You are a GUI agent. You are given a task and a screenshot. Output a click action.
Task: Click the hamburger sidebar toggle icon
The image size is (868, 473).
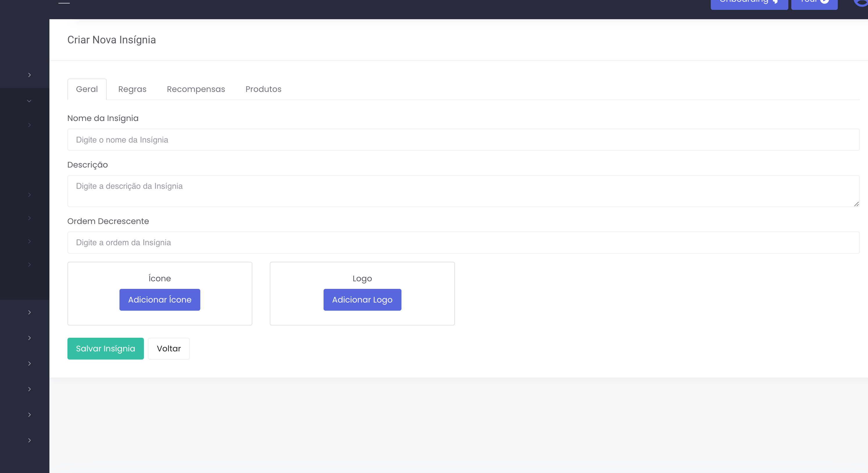tap(64, 2)
